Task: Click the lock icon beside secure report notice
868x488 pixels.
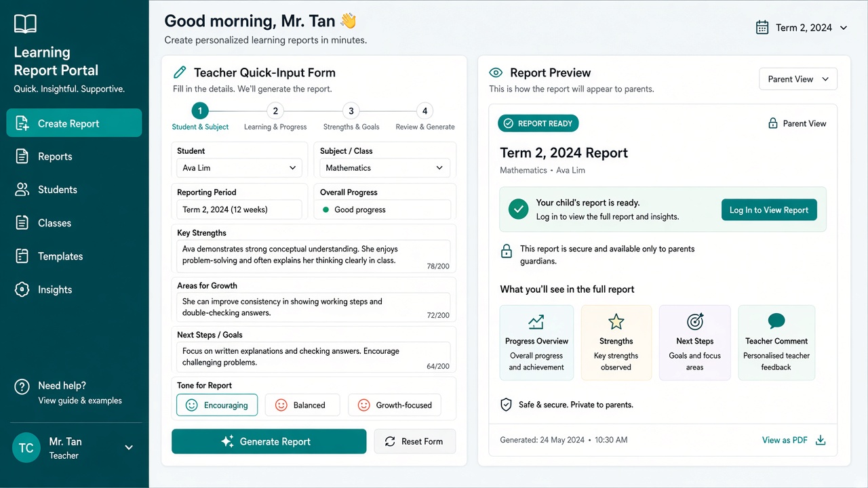Action: point(507,251)
